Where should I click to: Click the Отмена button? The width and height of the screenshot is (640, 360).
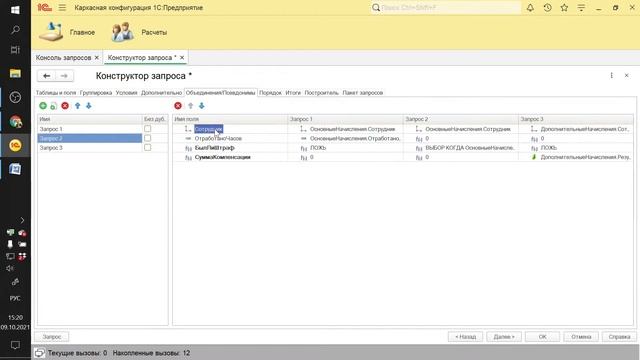tap(581, 337)
